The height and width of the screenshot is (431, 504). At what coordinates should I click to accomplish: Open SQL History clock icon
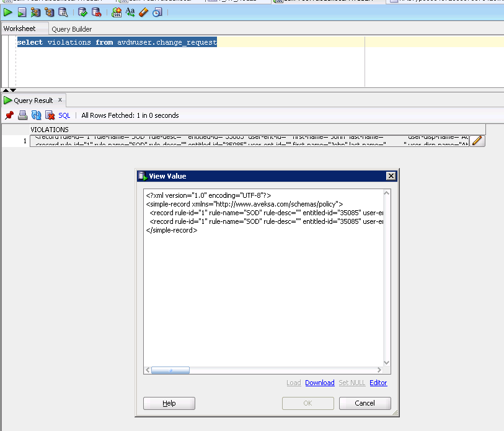pyautogui.click(x=157, y=12)
